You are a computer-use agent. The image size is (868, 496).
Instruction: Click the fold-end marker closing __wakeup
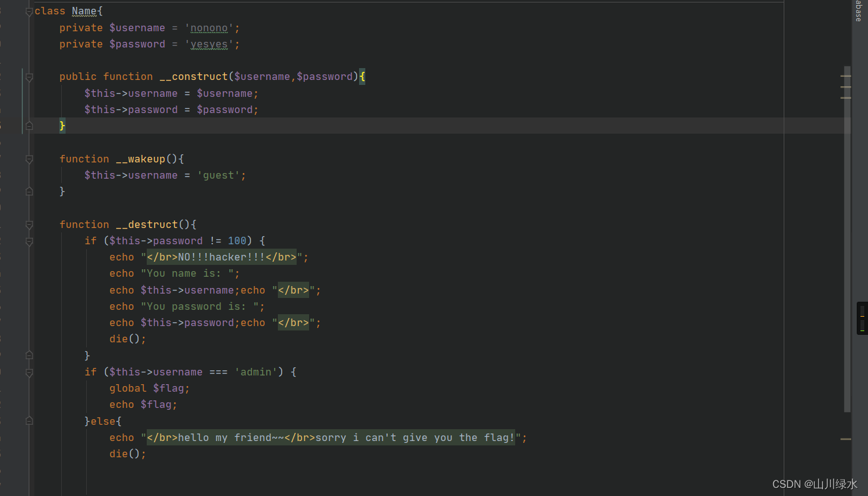tap(29, 191)
